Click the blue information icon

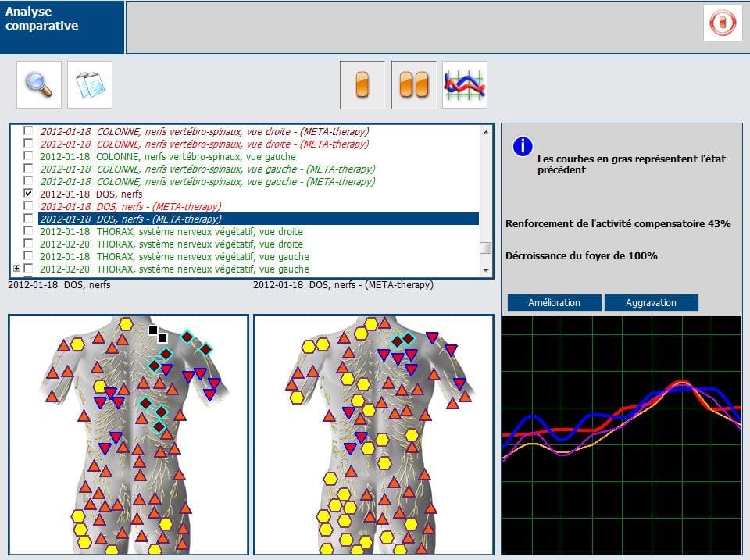[x=522, y=147]
